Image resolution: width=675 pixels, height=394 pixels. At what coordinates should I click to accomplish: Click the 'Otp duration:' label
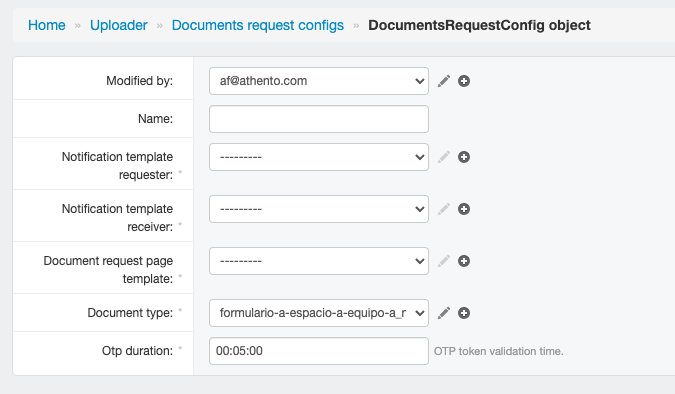[x=137, y=351]
